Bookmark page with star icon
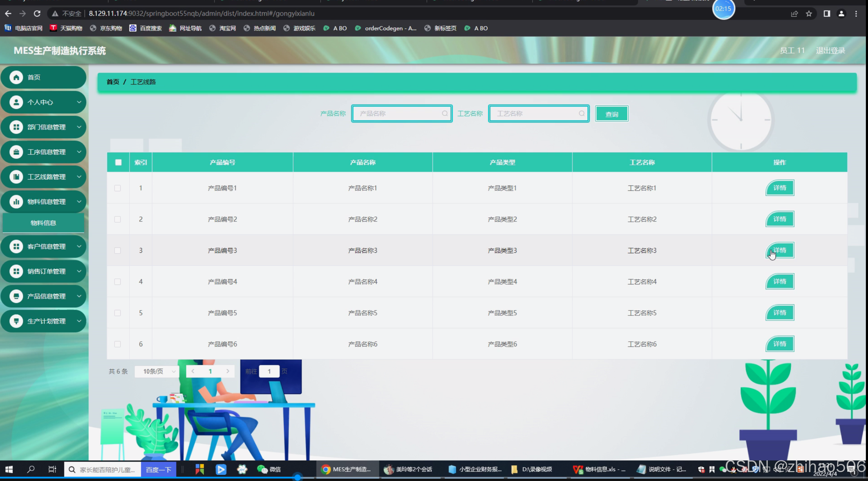Viewport: 868px width, 481px height. point(809,14)
